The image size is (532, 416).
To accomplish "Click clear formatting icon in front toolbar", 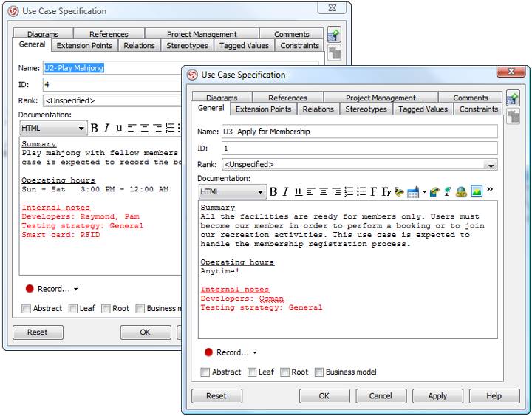I will tap(448, 191).
